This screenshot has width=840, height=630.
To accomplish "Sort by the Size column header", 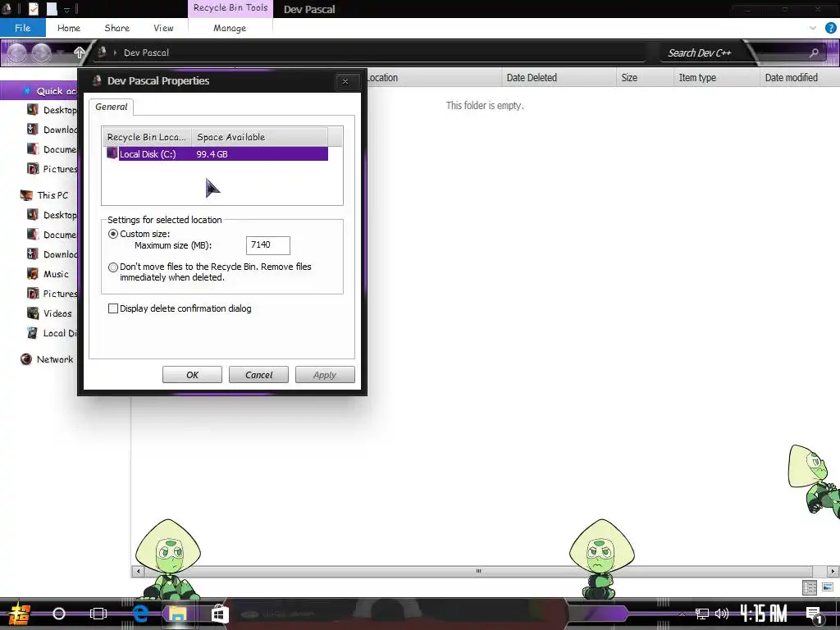I will click(x=645, y=78).
